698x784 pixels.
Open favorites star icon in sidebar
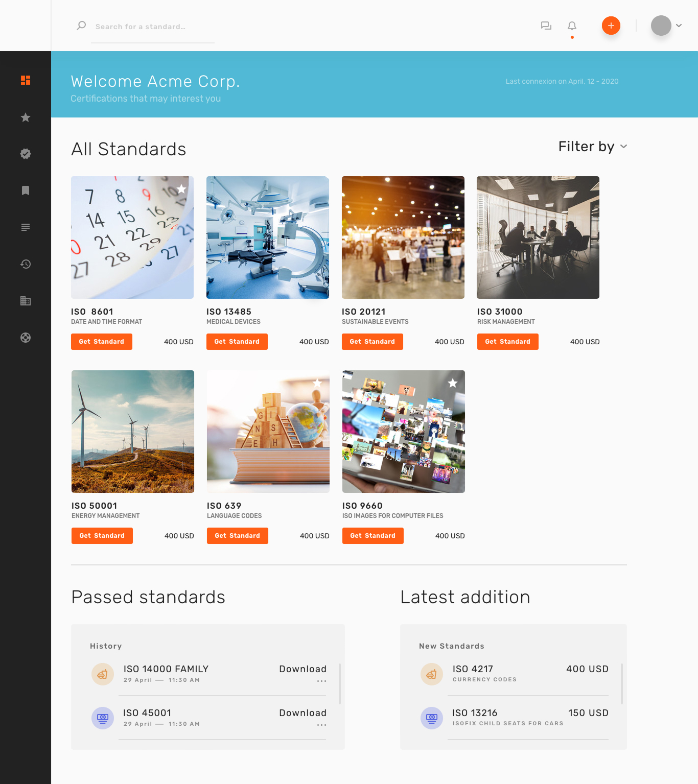pos(26,117)
